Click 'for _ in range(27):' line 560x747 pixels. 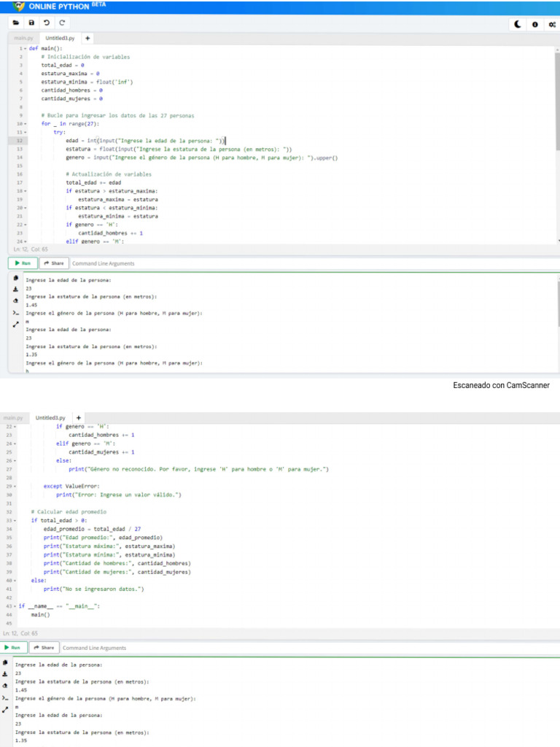click(70, 124)
